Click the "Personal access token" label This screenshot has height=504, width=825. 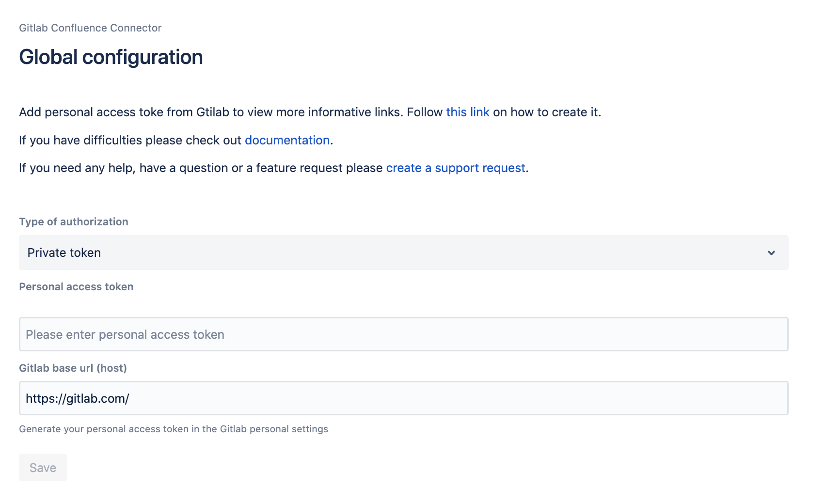click(76, 286)
